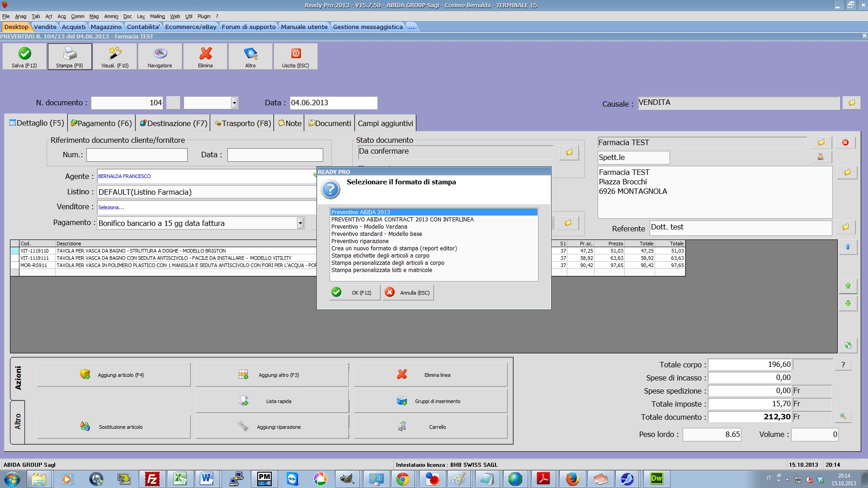Open FileZilla from the taskbar
The image size is (868, 488).
152,479
